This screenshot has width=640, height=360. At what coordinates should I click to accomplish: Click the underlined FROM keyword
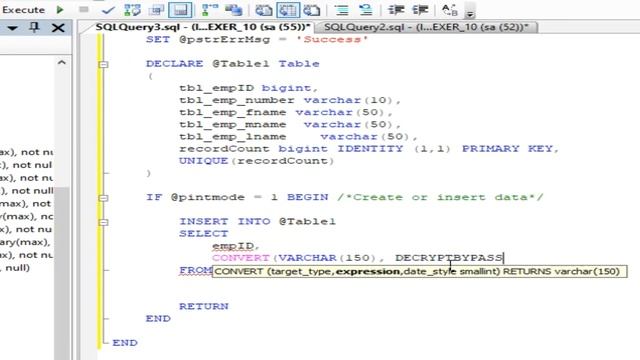coord(195,270)
